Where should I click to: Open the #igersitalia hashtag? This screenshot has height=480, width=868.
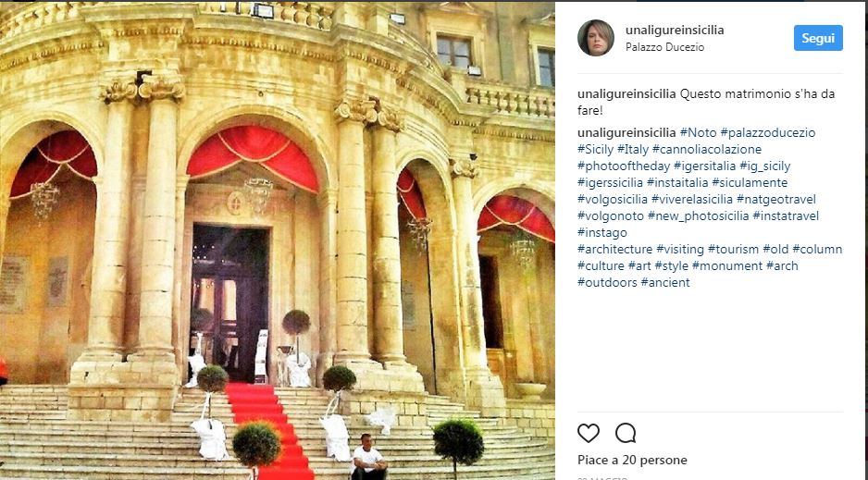(x=705, y=166)
